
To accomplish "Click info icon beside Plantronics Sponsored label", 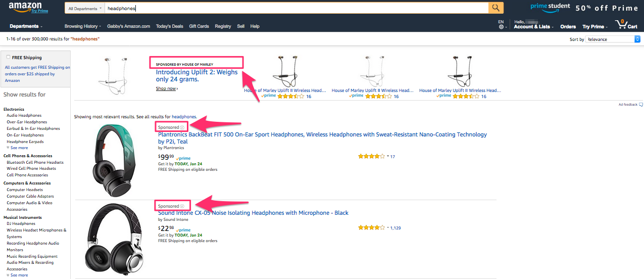I will [x=182, y=127].
